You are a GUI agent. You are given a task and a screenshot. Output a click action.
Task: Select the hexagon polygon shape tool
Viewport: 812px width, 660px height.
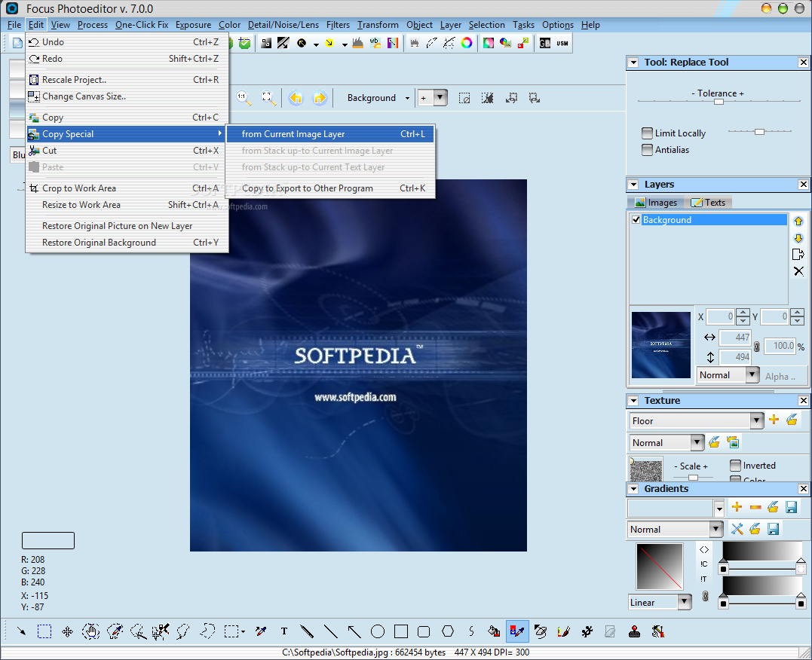(448, 631)
